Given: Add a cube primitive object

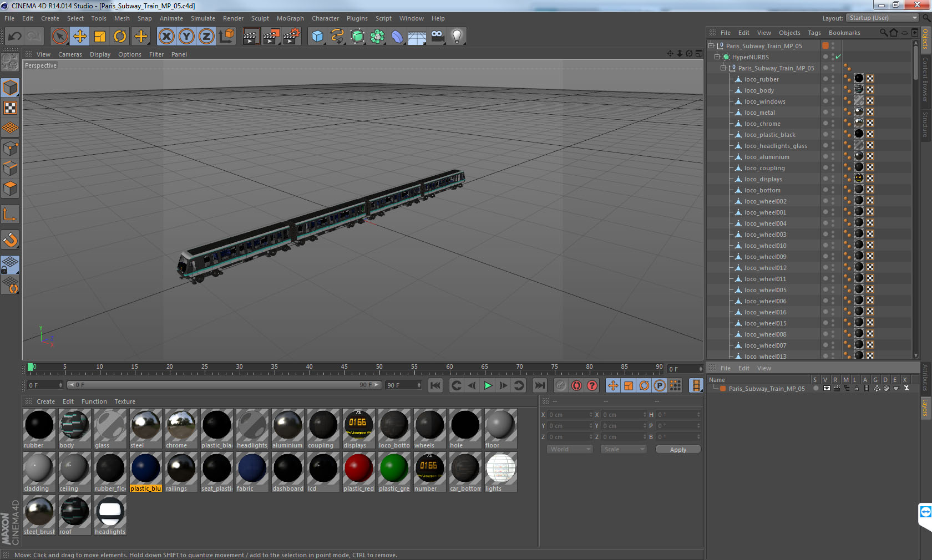Looking at the screenshot, I should (317, 37).
